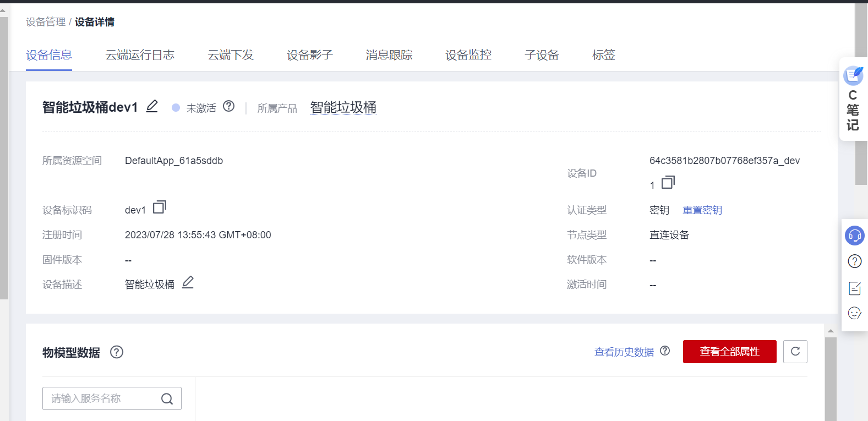Switch to 子设备 tab
The height and width of the screenshot is (421, 868).
[x=542, y=55]
